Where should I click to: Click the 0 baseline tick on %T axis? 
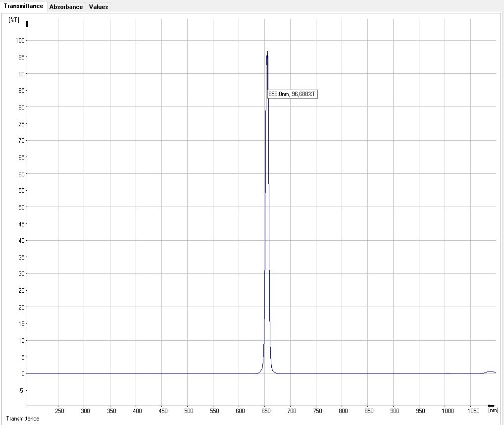point(23,374)
